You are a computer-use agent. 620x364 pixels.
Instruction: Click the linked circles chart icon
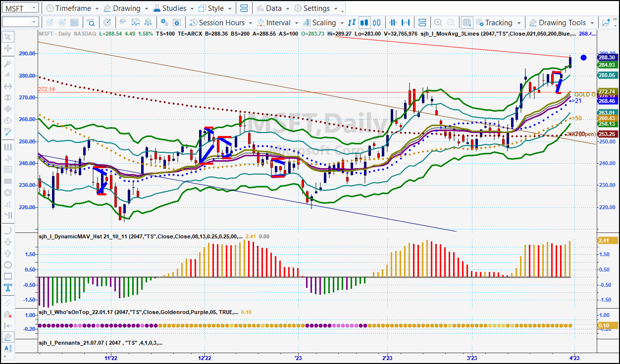tap(148, 22)
